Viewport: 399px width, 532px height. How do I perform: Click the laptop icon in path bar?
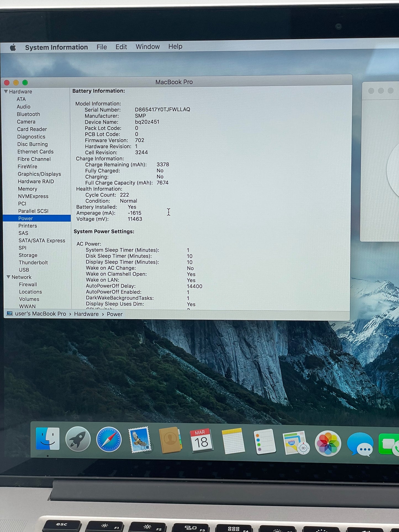[10, 314]
